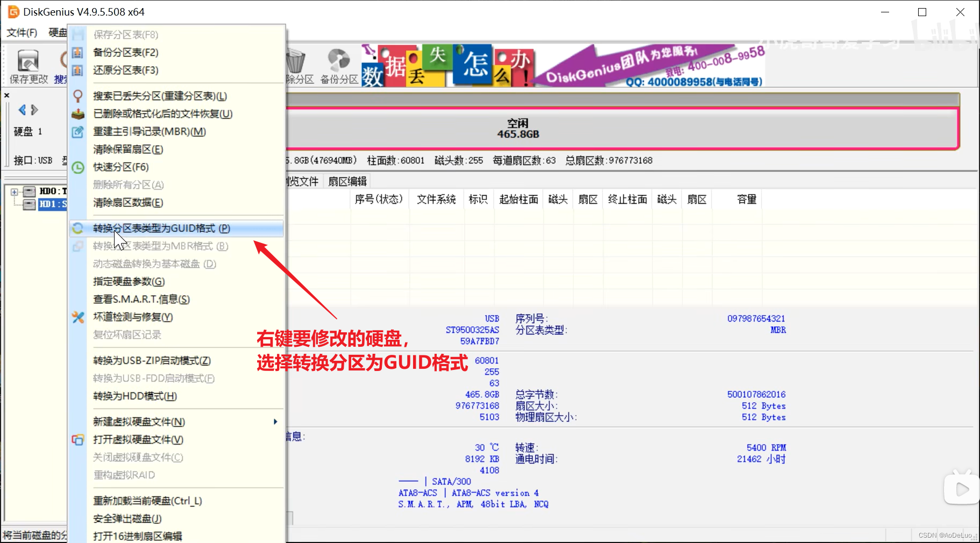Choose 转换分区表类型为GUID格式 entry
Viewport: 980px width, 543px height.
[x=177, y=228]
